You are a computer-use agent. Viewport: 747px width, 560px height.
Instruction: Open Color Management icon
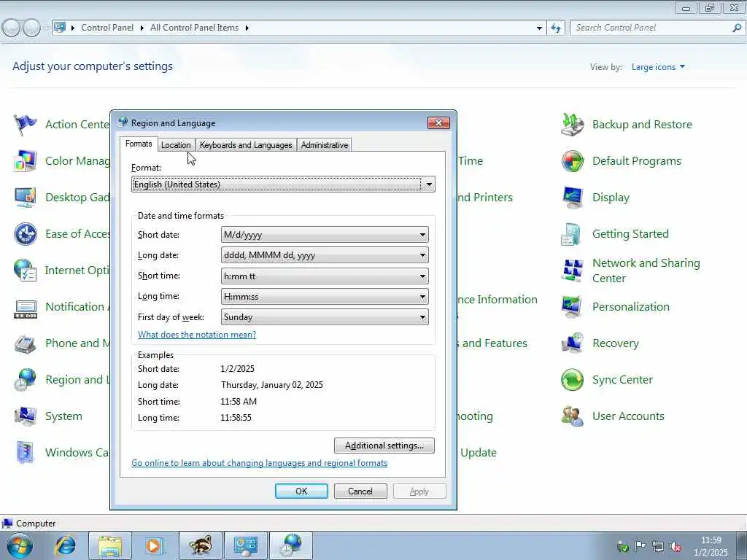pos(26,161)
